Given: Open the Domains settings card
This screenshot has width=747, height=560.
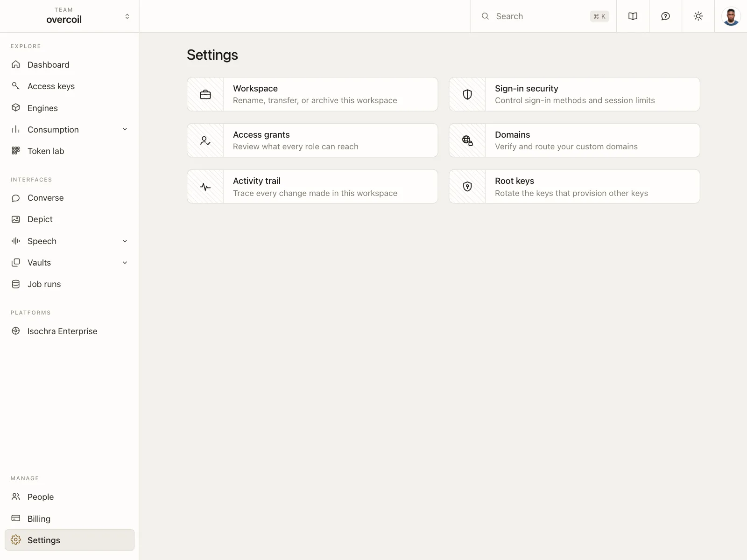Looking at the screenshot, I should (x=574, y=140).
